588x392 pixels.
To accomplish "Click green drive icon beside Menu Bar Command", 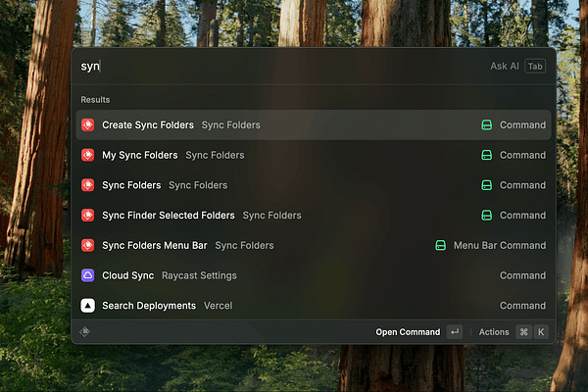I will click(x=440, y=245).
